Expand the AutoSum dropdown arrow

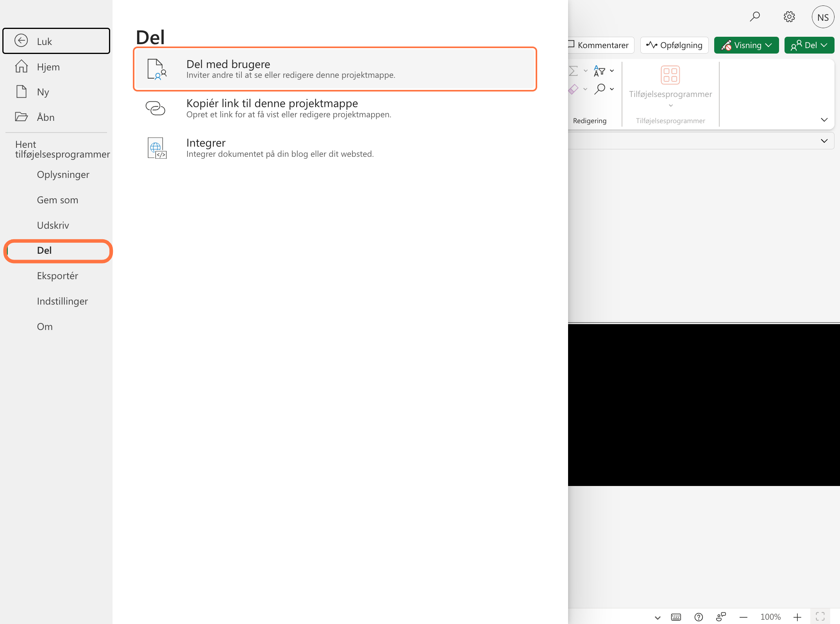585,71
